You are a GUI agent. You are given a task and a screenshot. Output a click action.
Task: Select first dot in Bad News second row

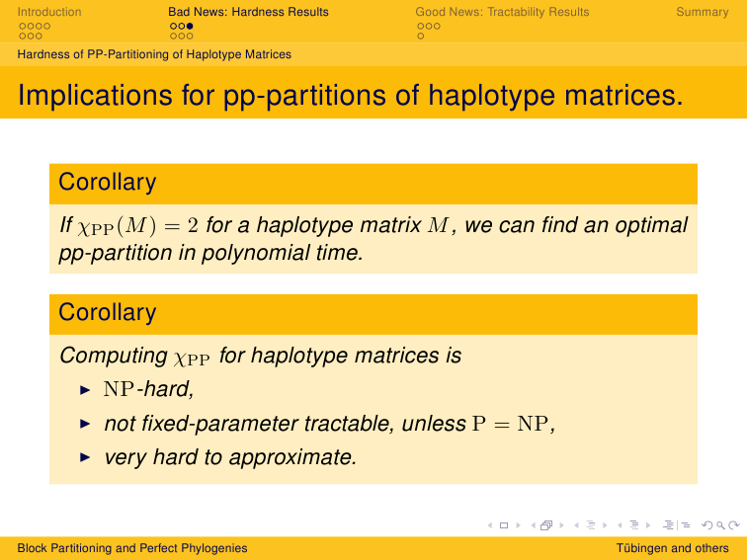172,36
